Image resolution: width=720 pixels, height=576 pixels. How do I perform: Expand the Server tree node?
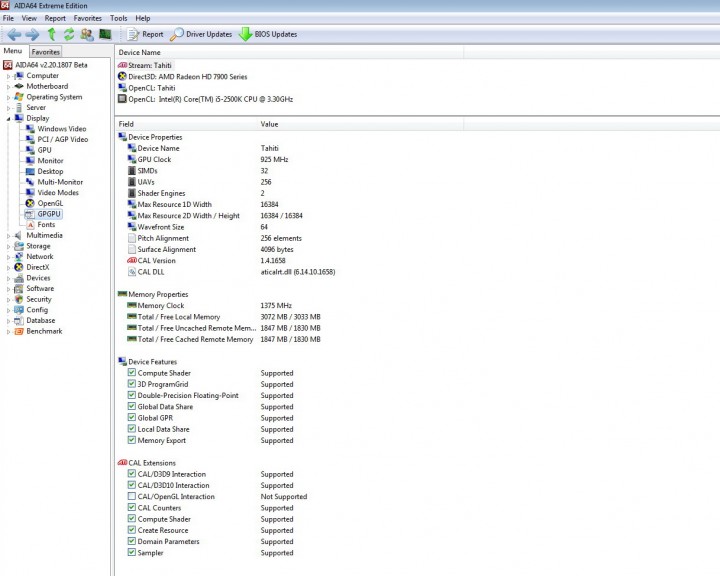(x=8, y=108)
